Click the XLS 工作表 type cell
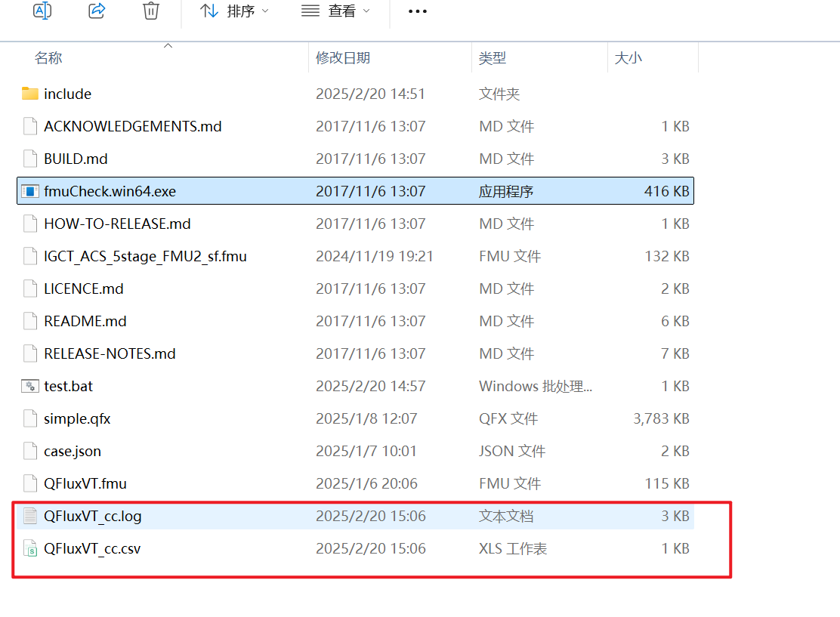This screenshot has width=840, height=617. click(513, 549)
